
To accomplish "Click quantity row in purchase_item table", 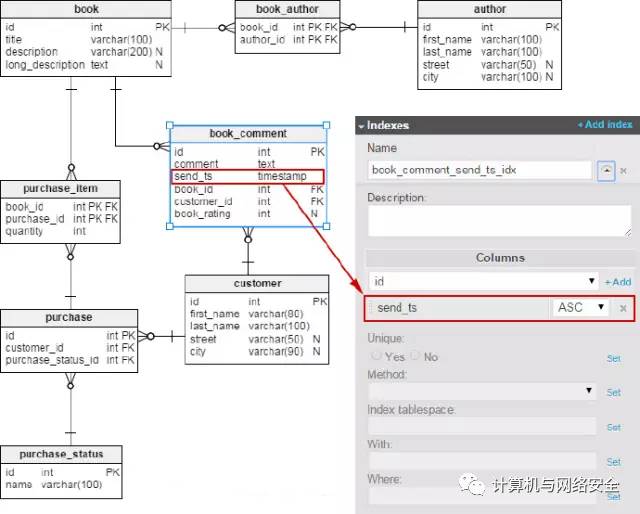I will [x=60, y=231].
